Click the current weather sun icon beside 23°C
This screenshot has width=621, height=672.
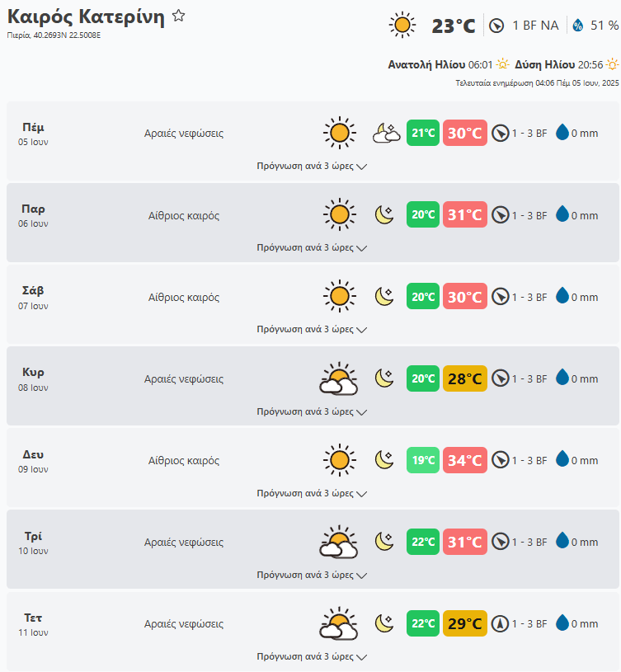[x=402, y=25]
